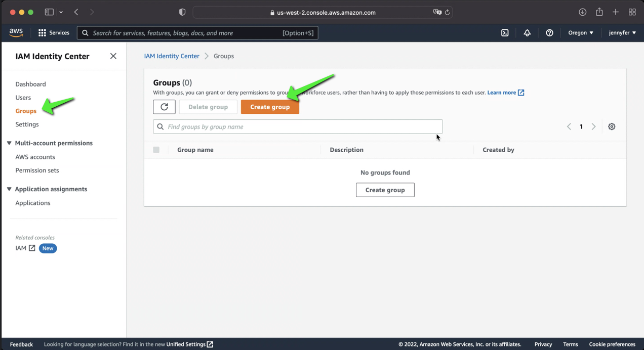
Task: Collapse Application assignments section
Action: pyautogui.click(x=9, y=189)
